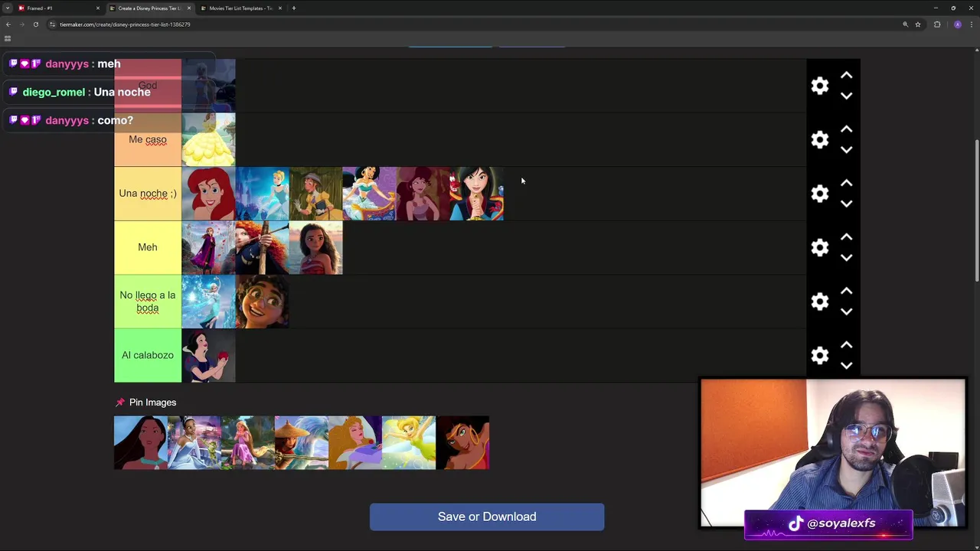Move No llego a la boda row up
The height and width of the screenshot is (551, 980).
point(846,292)
